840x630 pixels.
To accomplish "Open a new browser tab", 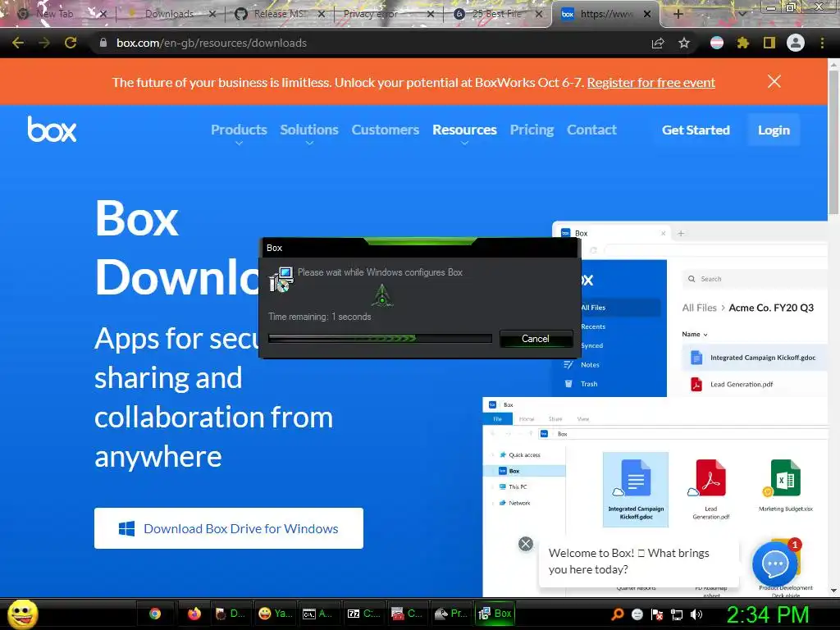I will (x=678, y=14).
